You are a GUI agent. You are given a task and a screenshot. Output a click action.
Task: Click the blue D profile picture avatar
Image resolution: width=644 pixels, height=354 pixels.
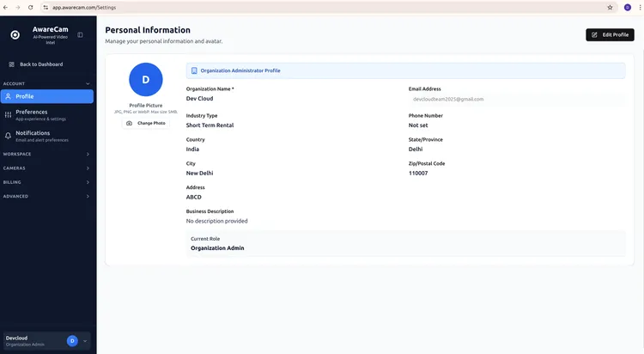146,79
